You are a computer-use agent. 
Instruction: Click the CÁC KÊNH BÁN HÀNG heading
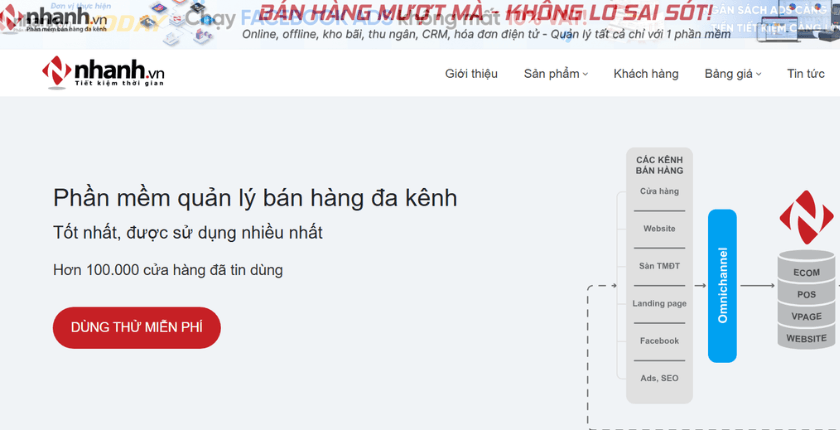tap(659, 165)
